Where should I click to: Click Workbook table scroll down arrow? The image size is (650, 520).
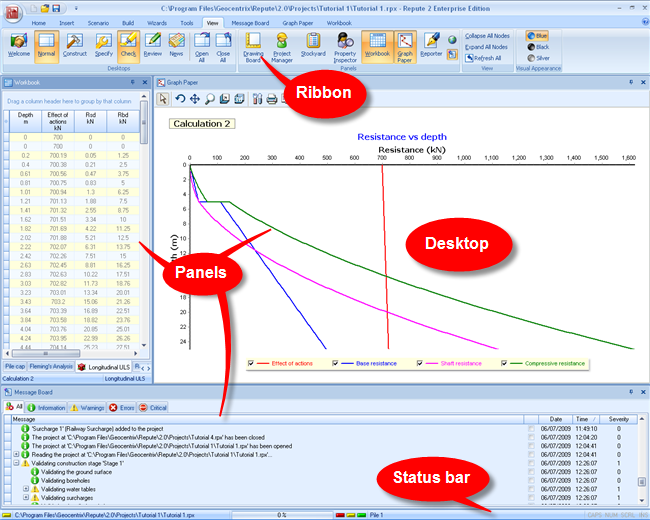click(144, 345)
